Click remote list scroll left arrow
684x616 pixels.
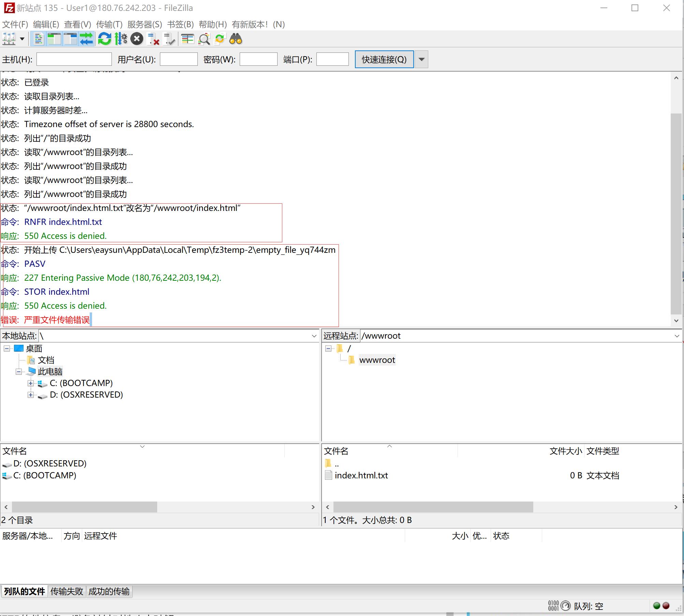(x=328, y=507)
